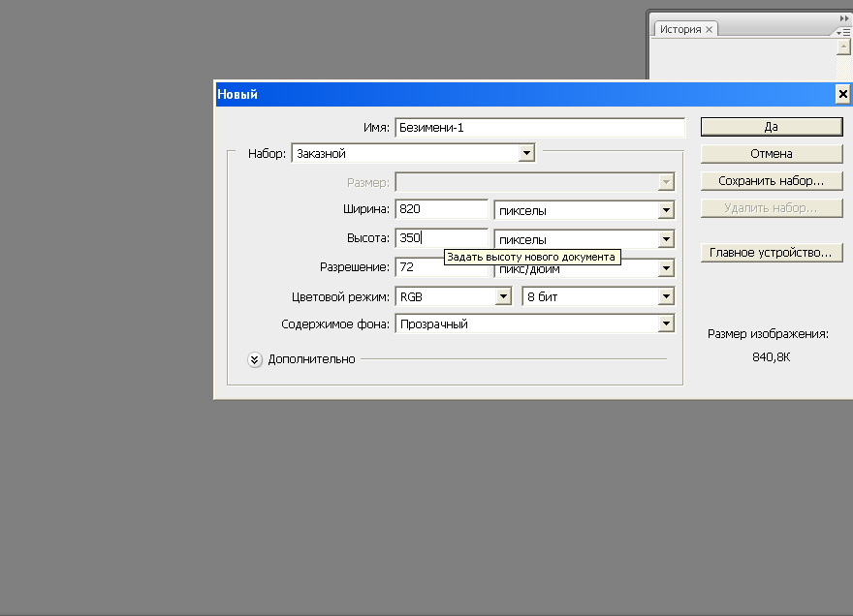This screenshot has height=616, width=853.
Task: Close the Новый dialog with X
Action: (842, 94)
